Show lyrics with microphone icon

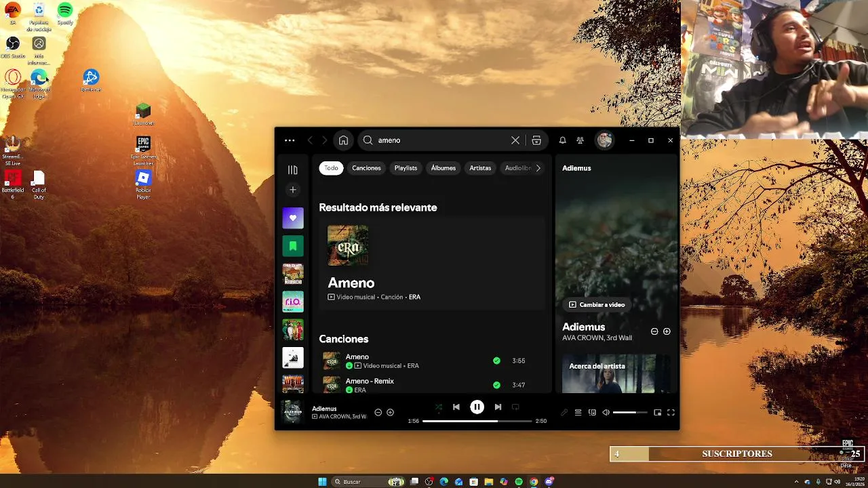point(564,412)
